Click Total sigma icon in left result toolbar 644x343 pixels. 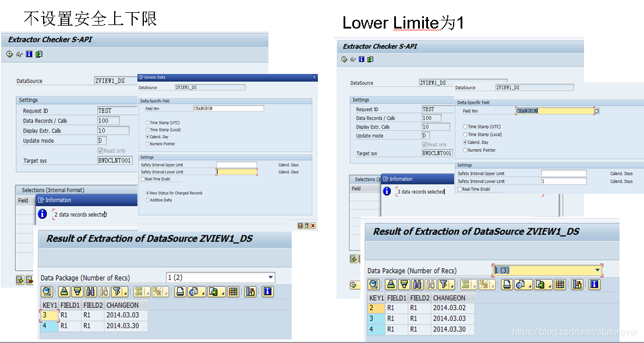tap(139, 292)
